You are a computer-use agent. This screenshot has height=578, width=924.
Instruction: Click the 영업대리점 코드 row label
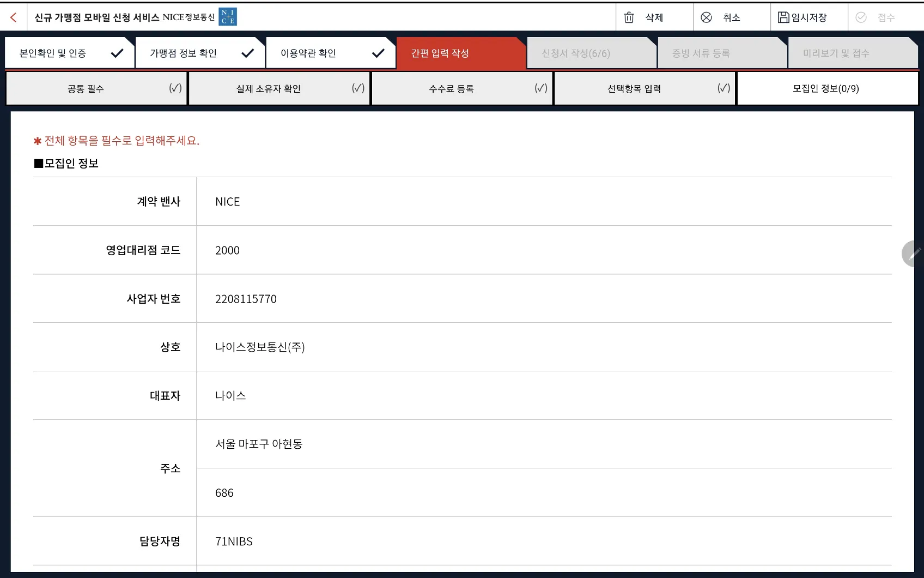[x=143, y=250]
